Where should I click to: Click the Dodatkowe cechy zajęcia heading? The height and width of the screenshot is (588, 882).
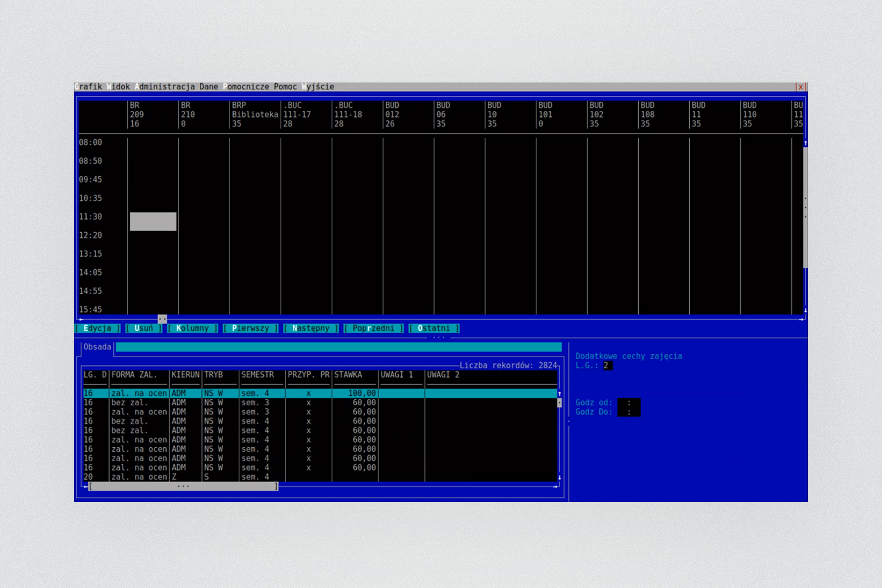629,356
